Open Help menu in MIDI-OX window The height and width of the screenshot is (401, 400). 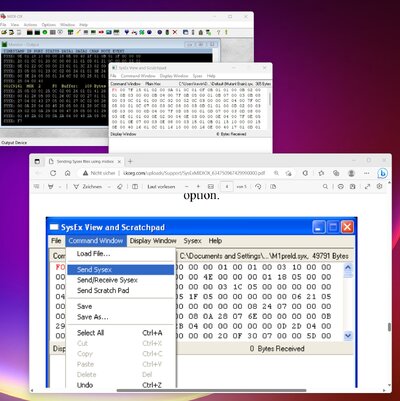83,25
